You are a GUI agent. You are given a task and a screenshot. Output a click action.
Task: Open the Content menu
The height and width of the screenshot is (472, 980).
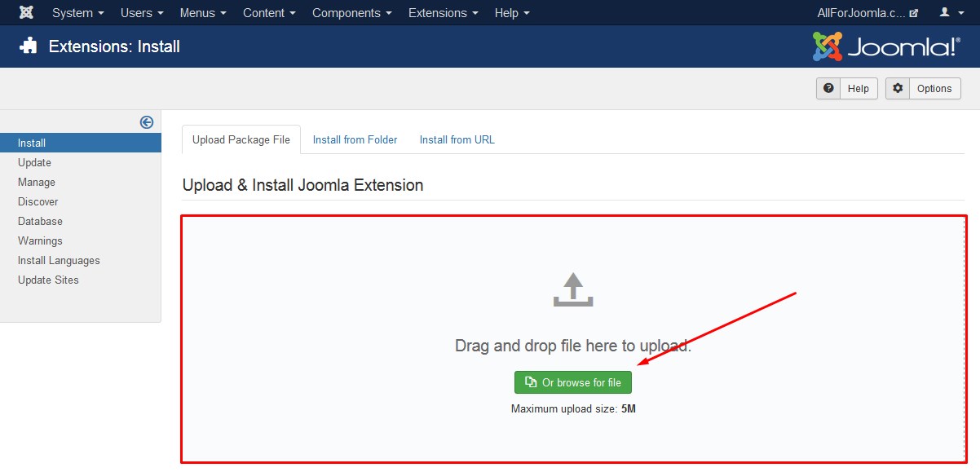click(268, 13)
